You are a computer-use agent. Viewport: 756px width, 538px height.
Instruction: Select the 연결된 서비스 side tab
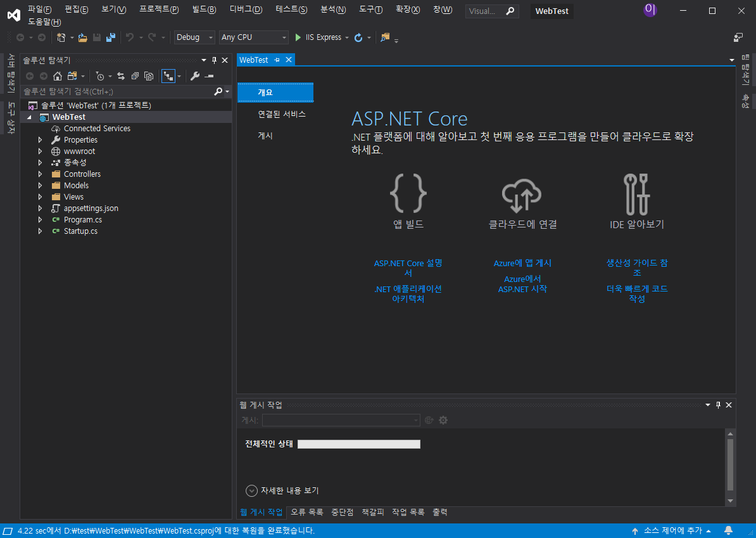click(x=282, y=114)
